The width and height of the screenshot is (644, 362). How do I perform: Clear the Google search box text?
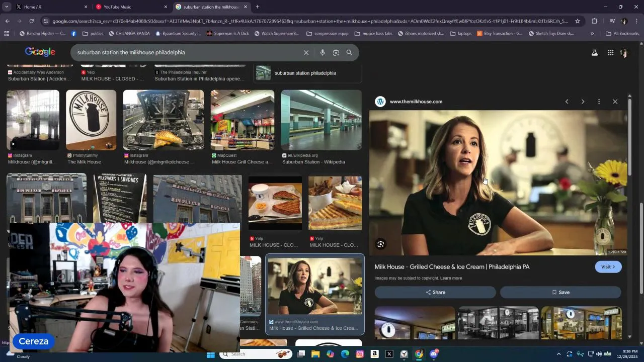(306, 53)
